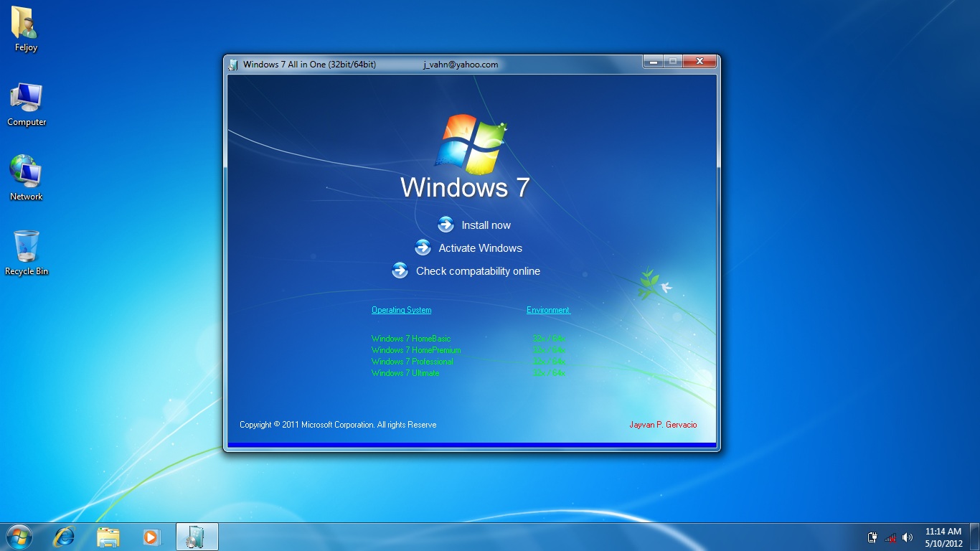
Task: Open the Operating System link
Action: click(x=401, y=309)
